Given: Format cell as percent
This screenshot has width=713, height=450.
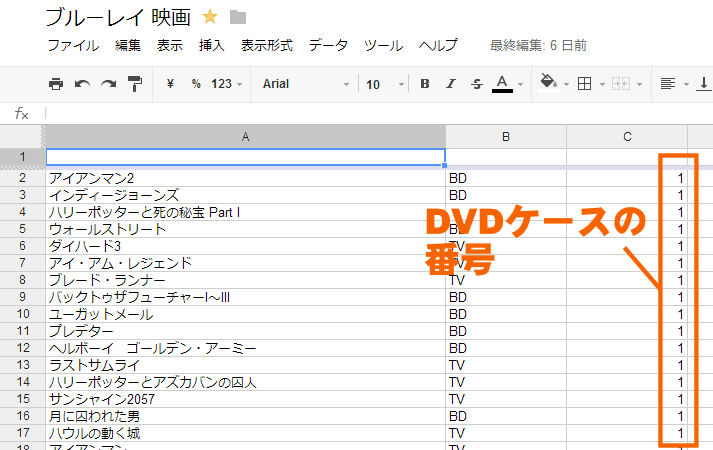Looking at the screenshot, I should point(196,84).
